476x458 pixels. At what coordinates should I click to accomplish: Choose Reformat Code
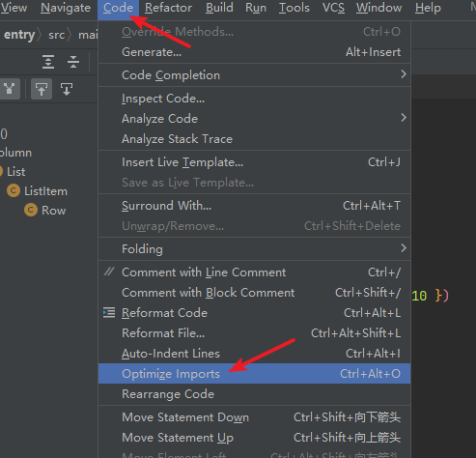(254, 313)
